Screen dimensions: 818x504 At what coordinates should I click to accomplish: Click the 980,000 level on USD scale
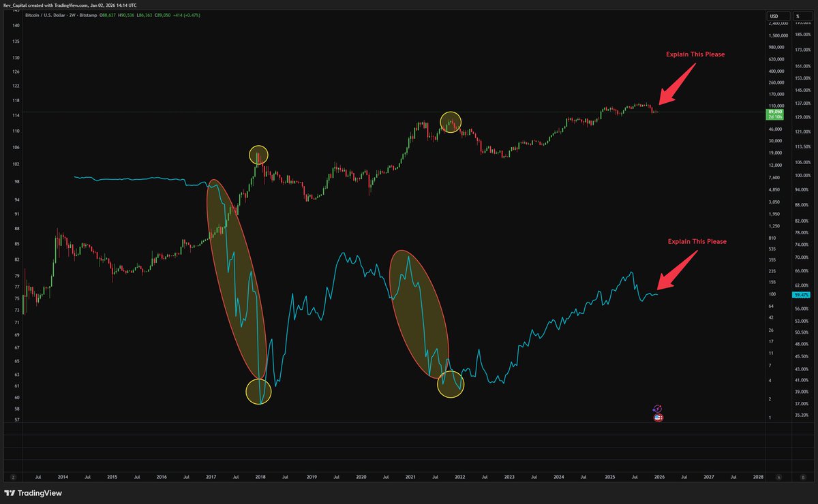click(x=777, y=47)
